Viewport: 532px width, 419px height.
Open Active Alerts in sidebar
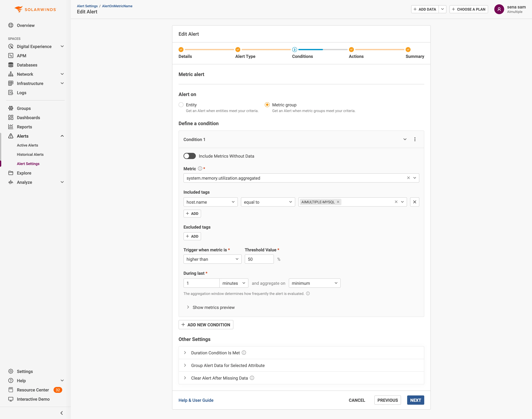[x=27, y=145]
